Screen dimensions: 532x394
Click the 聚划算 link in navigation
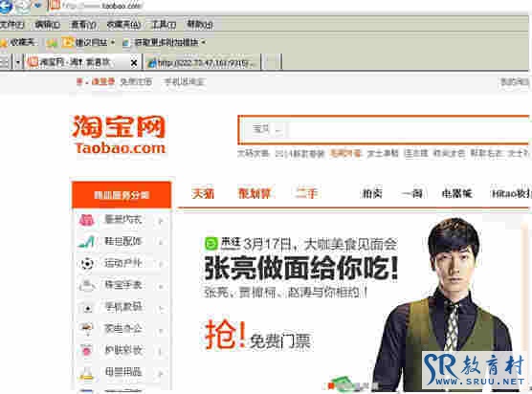[255, 193]
